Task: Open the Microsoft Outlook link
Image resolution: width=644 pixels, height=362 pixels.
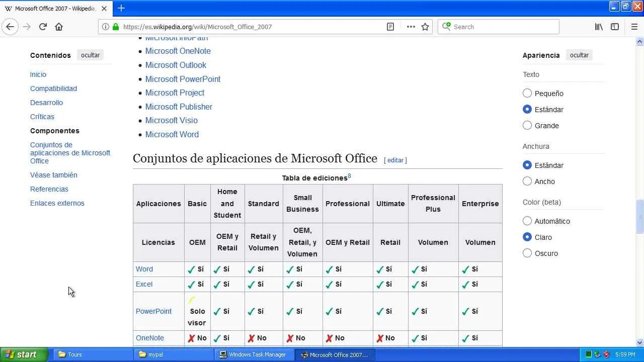Action: coord(176,65)
